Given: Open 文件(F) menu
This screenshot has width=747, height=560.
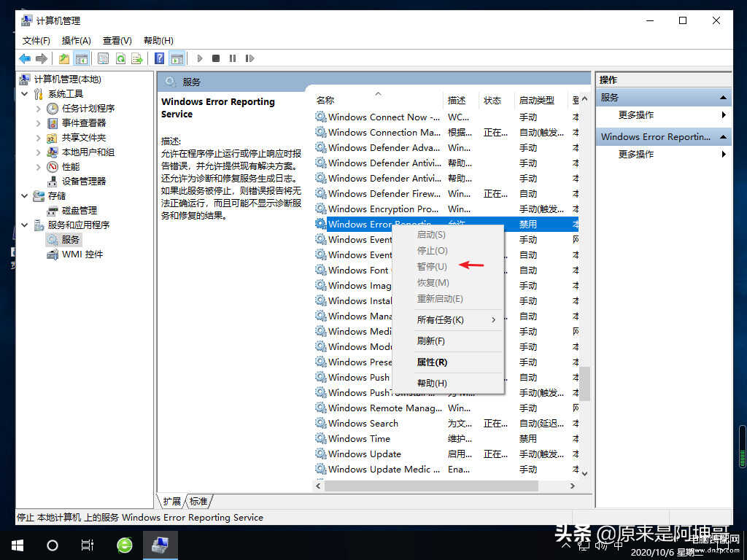Looking at the screenshot, I should click(36, 41).
